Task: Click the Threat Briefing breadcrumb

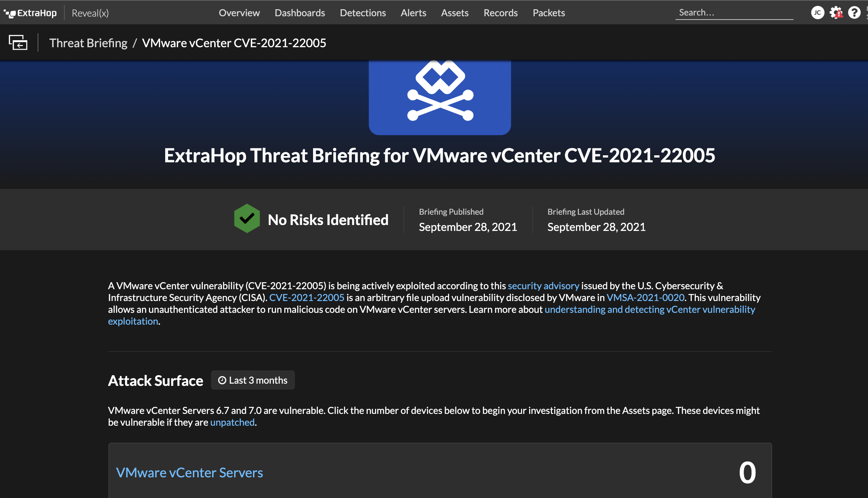Action: pyautogui.click(x=88, y=43)
